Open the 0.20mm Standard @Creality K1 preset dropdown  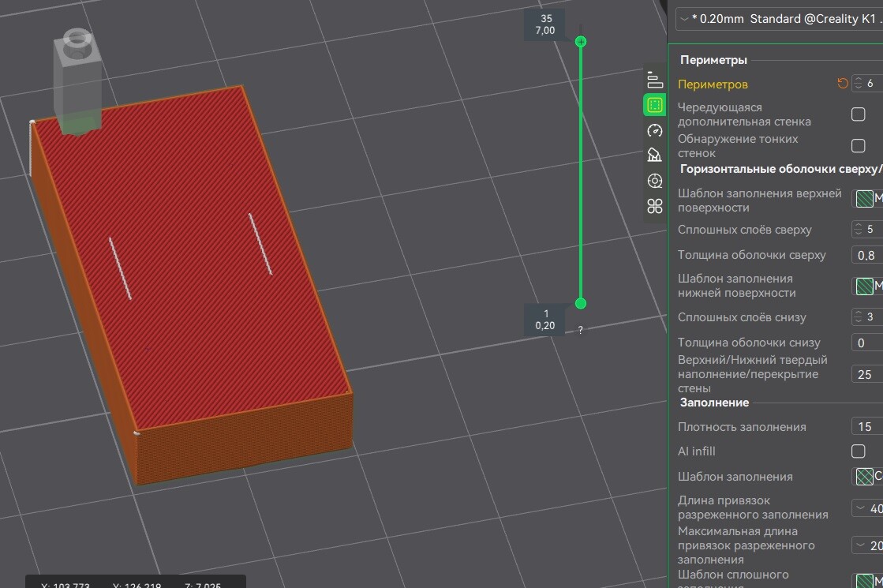777,19
